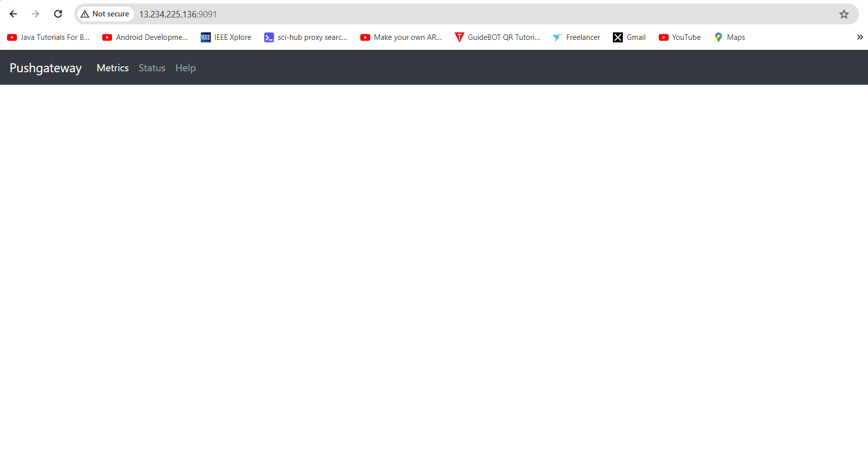Show hidden bookmarks via the overflow chevron

pyautogui.click(x=860, y=37)
